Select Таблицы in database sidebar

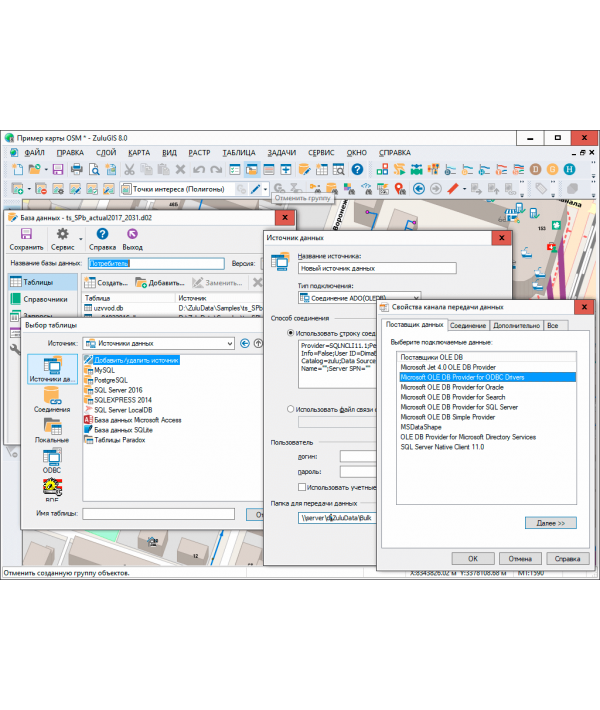coord(43,282)
